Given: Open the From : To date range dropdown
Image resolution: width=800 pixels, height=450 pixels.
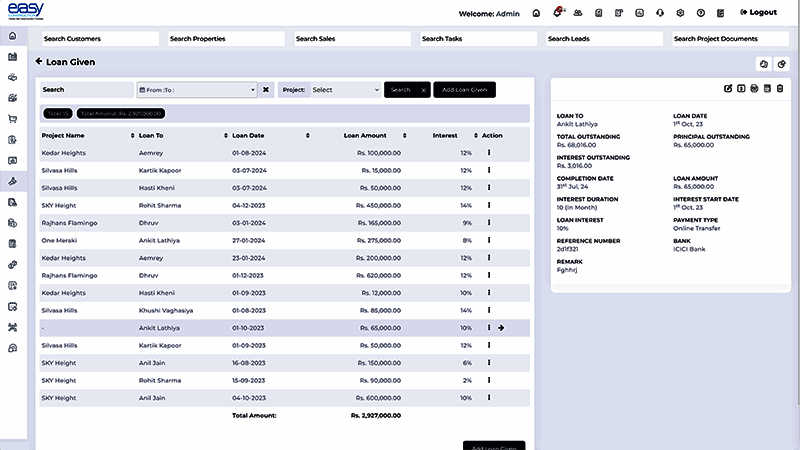Looking at the screenshot, I should tap(197, 90).
